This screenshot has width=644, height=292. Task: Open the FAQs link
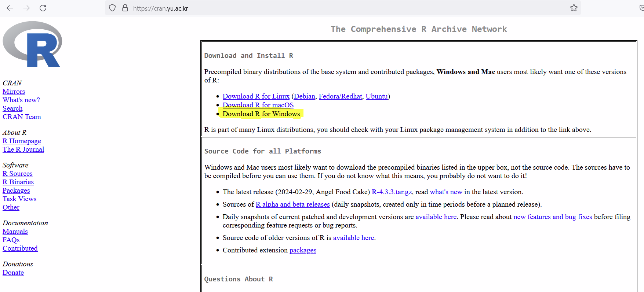click(11, 240)
